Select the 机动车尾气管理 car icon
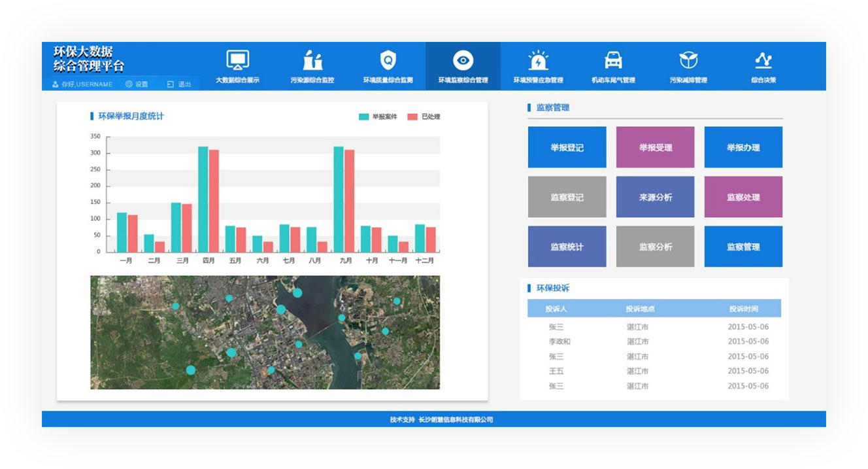Viewport: 868px width, 469px height. (613, 61)
